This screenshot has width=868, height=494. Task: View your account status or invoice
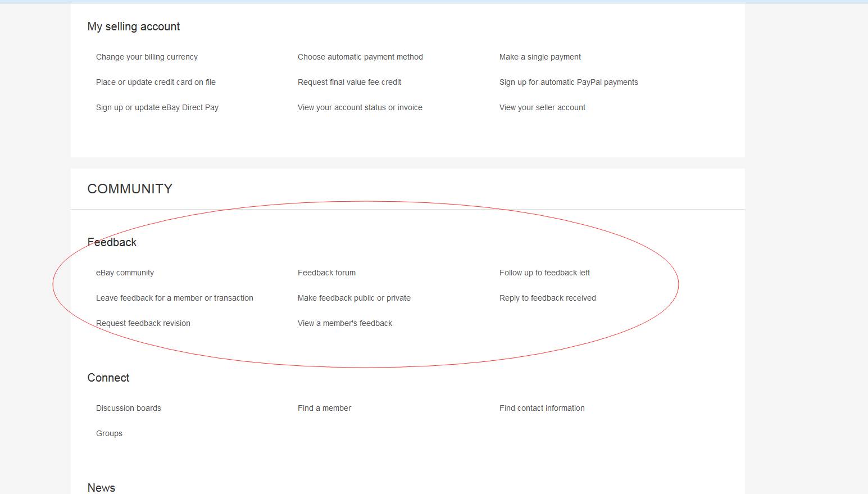tap(360, 107)
